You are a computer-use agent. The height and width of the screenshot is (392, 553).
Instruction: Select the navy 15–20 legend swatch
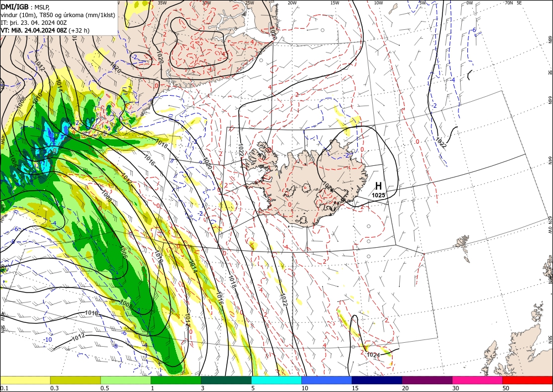tap(377, 380)
